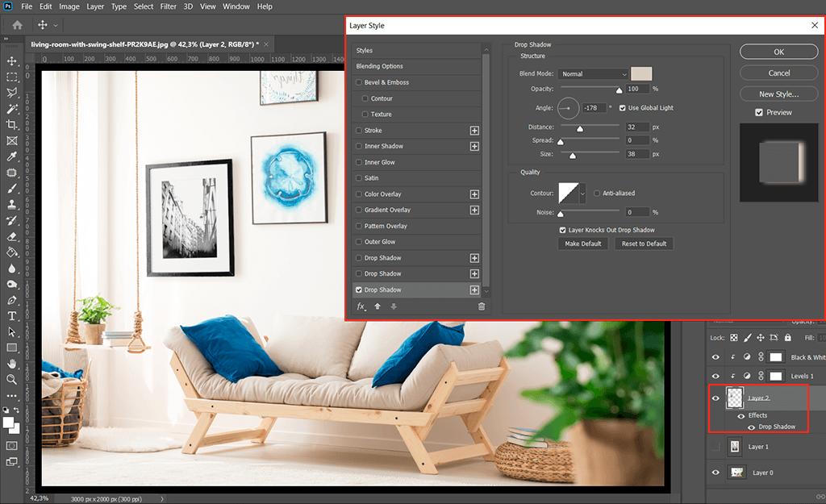
Task: Open Move tool preset dropdown arrow
Action: (56, 25)
